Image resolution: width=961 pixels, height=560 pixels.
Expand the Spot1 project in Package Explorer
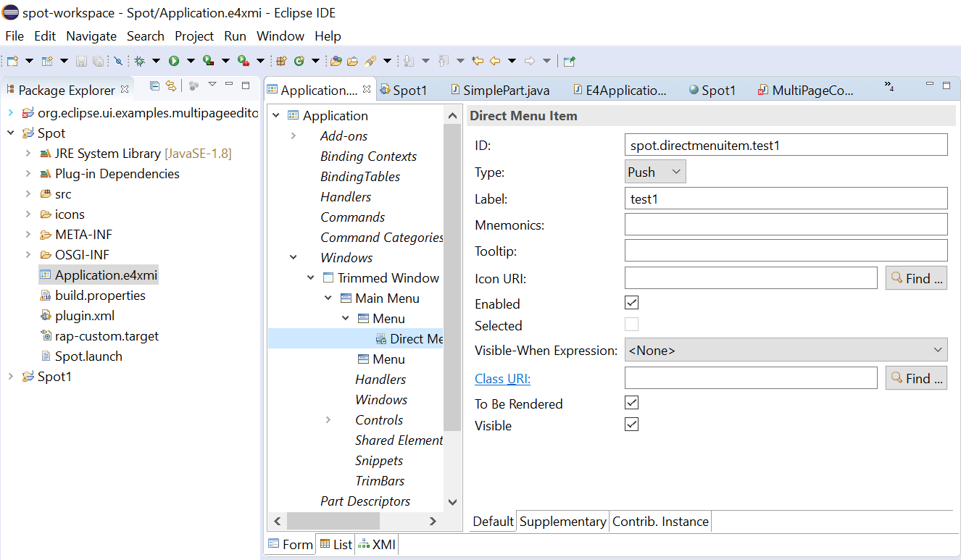pyautogui.click(x=11, y=377)
